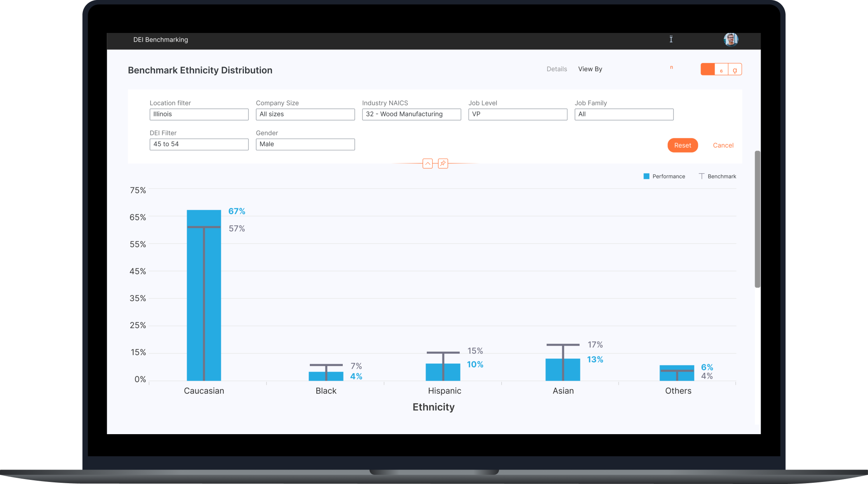Pin the filter panel open
The height and width of the screenshot is (484, 868).
click(x=443, y=164)
